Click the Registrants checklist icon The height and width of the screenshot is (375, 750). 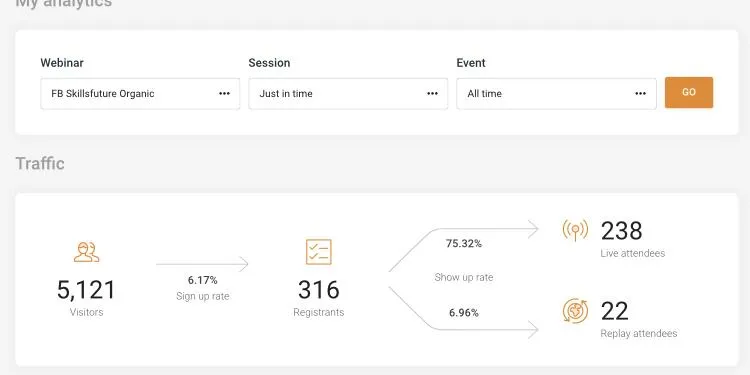pyautogui.click(x=319, y=252)
